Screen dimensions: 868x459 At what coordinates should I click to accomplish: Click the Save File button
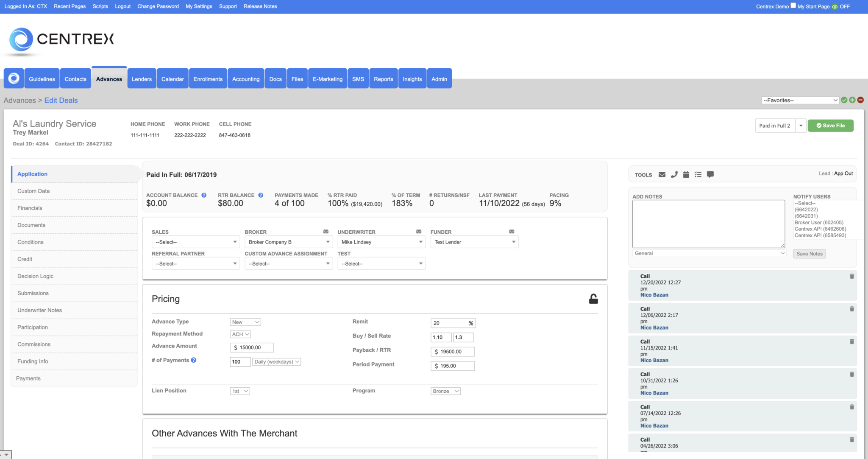point(830,125)
